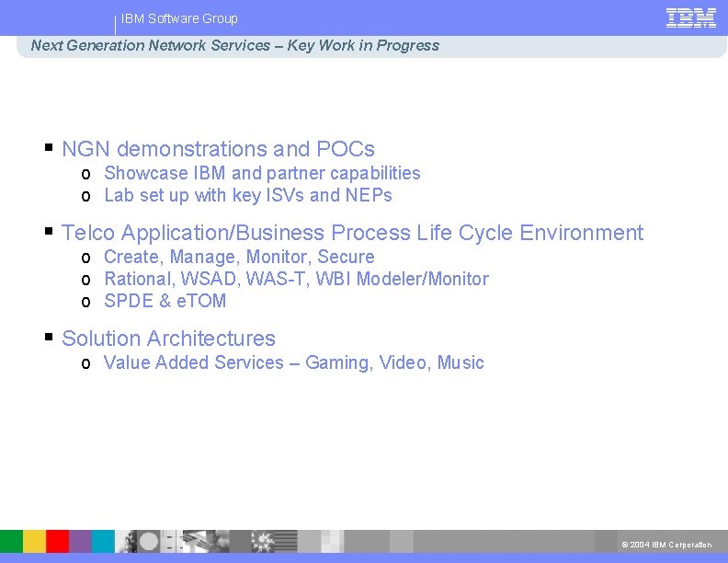
Task: Select the "IBM Software Group" header text
Action: point(179,18)
